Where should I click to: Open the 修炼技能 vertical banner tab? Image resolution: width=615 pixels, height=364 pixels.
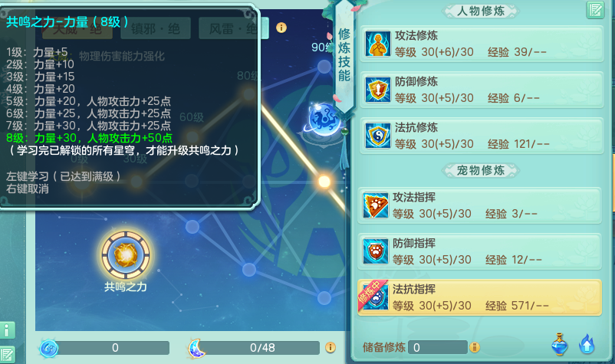[x=344, y=56]
